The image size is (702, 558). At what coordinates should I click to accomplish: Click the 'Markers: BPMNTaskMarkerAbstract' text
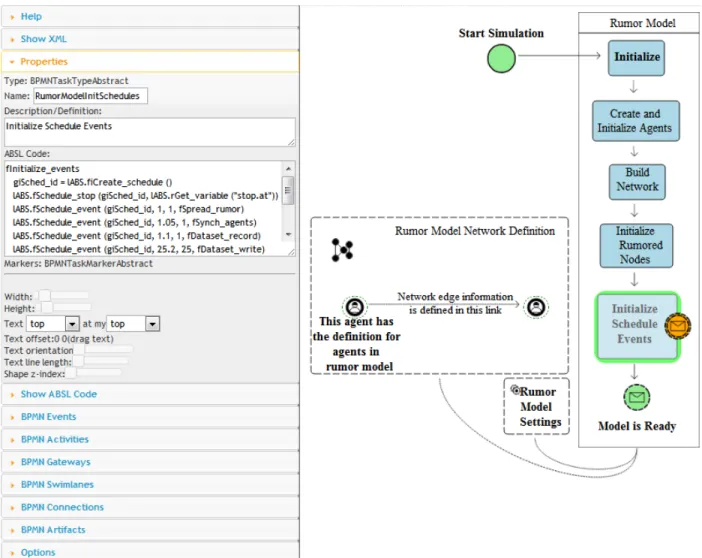(78, 263)
